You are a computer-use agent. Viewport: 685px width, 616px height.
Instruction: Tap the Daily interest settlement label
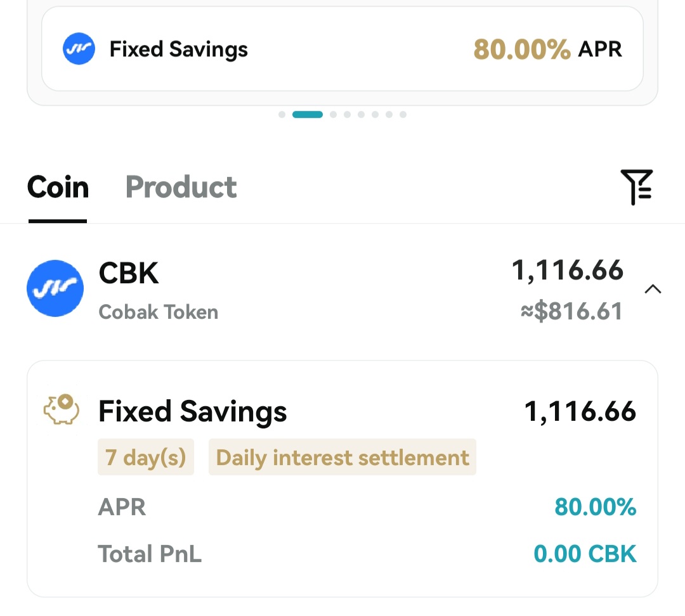pyautogui.click(x=342, y=457)
